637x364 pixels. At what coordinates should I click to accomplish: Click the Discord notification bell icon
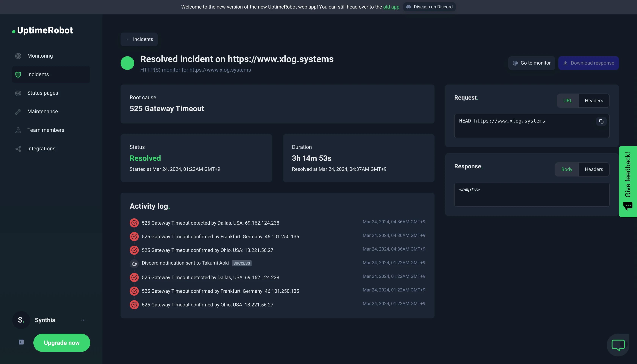pos(134,263)
